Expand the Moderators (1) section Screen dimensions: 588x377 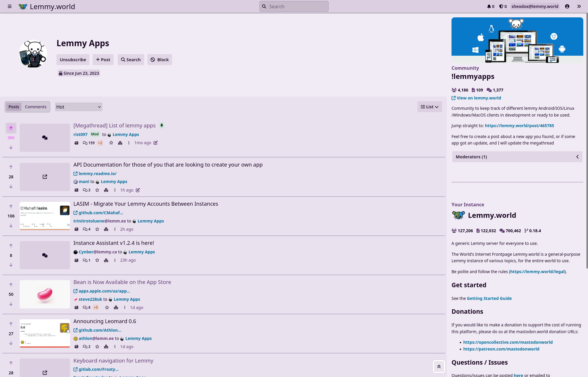(x=517, y=157)
